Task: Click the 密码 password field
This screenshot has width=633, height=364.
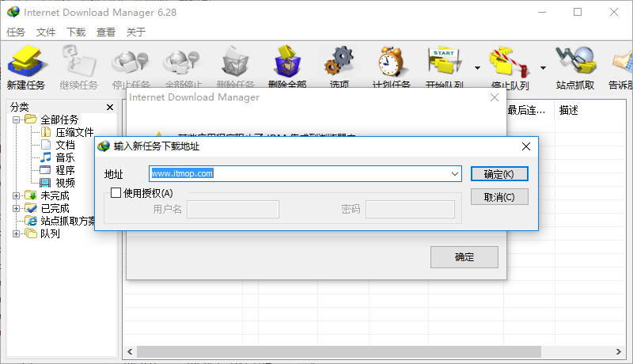Action: (x=410, y=209)
